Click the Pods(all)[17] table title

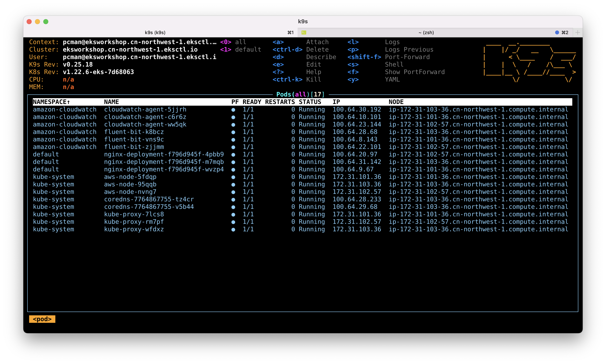pos(301,94)
